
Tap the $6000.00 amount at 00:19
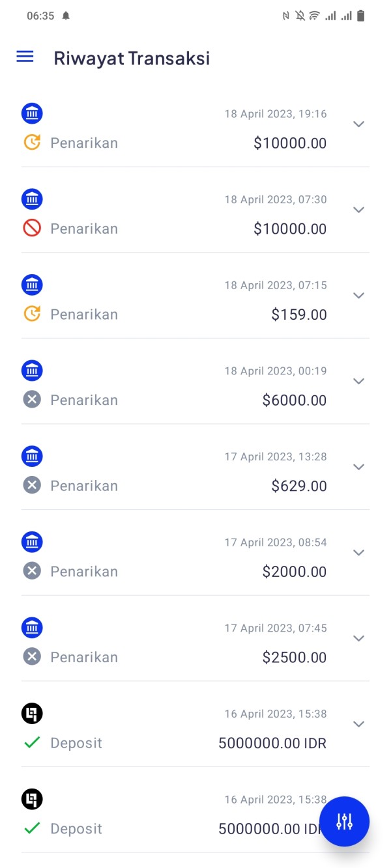click(x=295, y=400)
